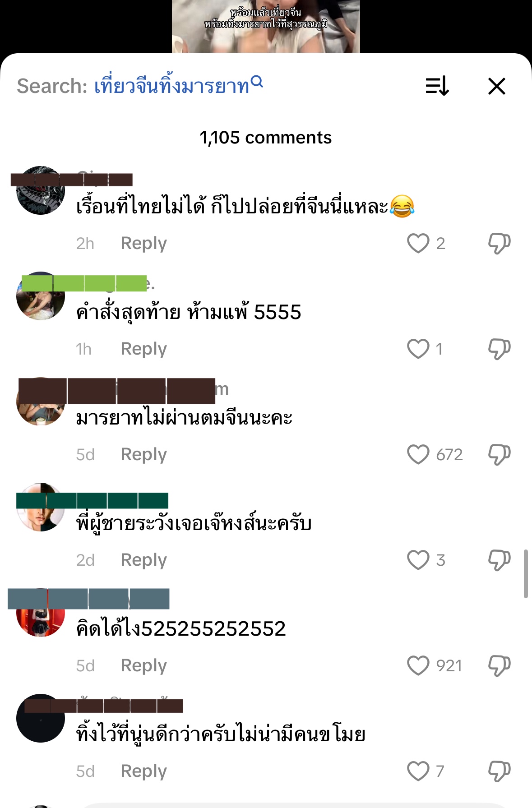Like the comment with 7 likes
This screenshot has width=532, height=808.
click(418, 771)
